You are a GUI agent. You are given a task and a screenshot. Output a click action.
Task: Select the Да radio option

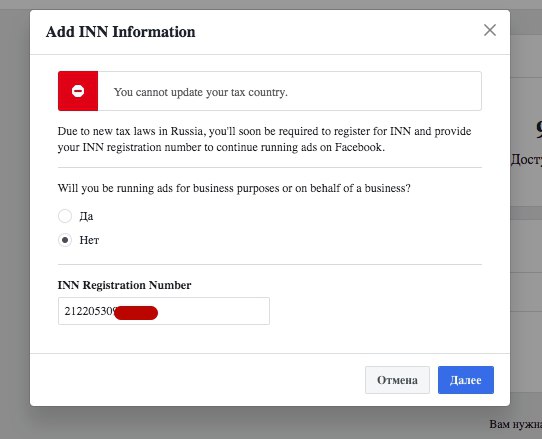65,216
